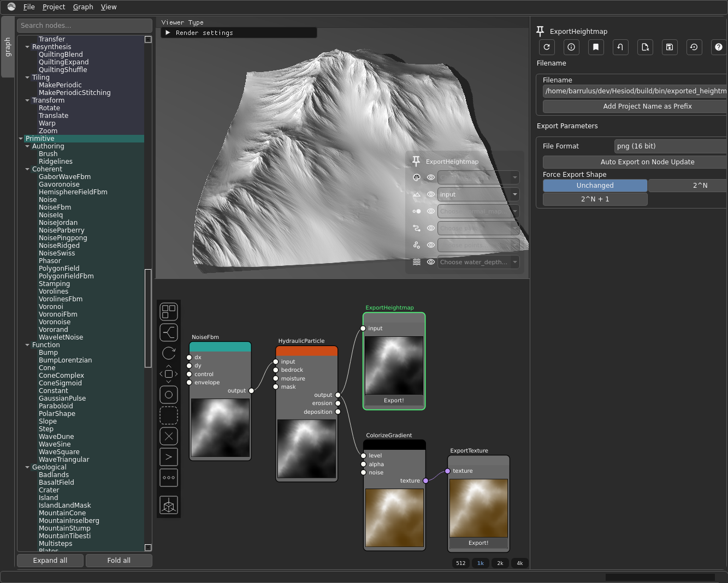Click Auto Export on Node Update button
The height and width of the screenshot is (583, 728).
635,162
